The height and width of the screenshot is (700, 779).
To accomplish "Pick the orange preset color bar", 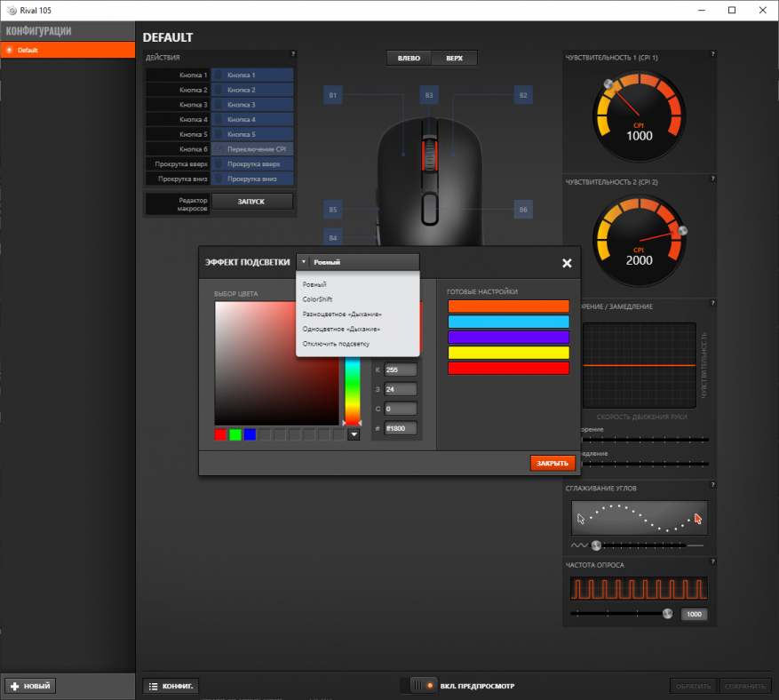I will (508, 306).
